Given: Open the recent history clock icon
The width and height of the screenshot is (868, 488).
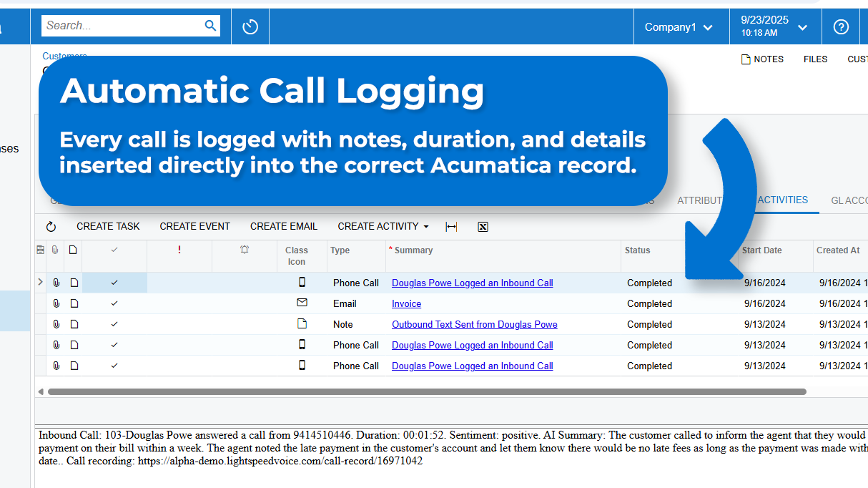Looking at the screenshot, I should pos(250,27).
